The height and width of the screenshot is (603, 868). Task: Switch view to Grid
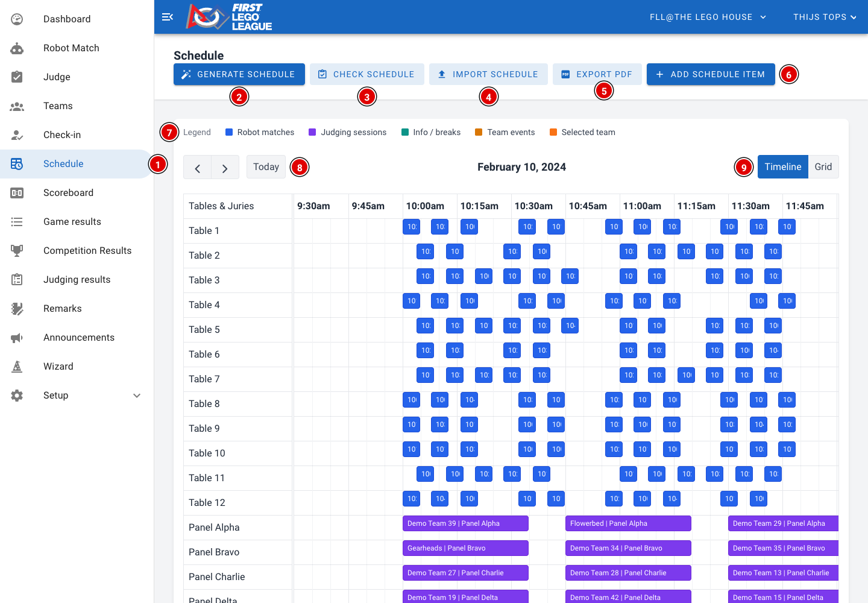click(x=823, y=167)
